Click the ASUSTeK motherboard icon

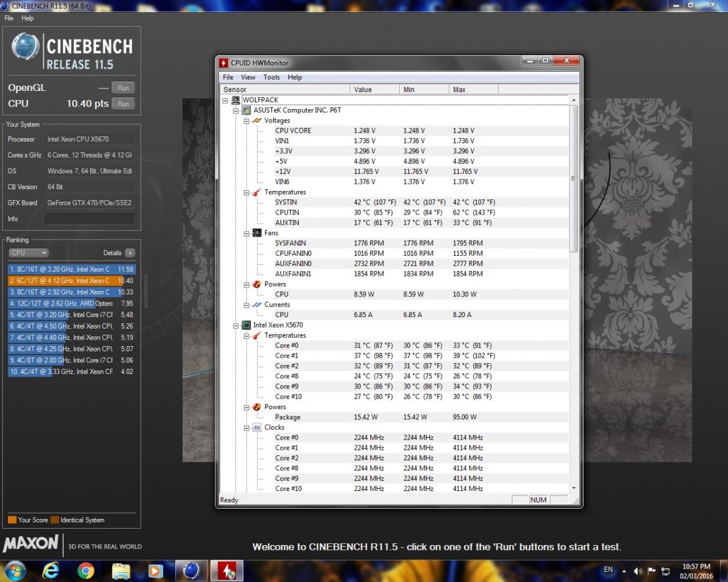(x=246, y=110)
